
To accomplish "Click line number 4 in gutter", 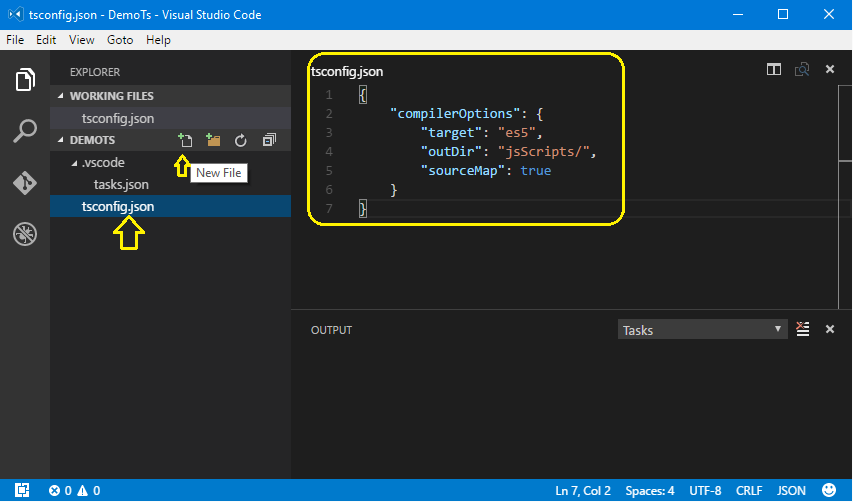I will pos(329,152).
